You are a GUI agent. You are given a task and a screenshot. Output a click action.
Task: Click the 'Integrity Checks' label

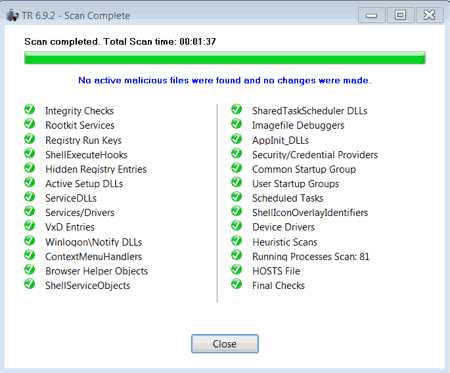[79, 111]
